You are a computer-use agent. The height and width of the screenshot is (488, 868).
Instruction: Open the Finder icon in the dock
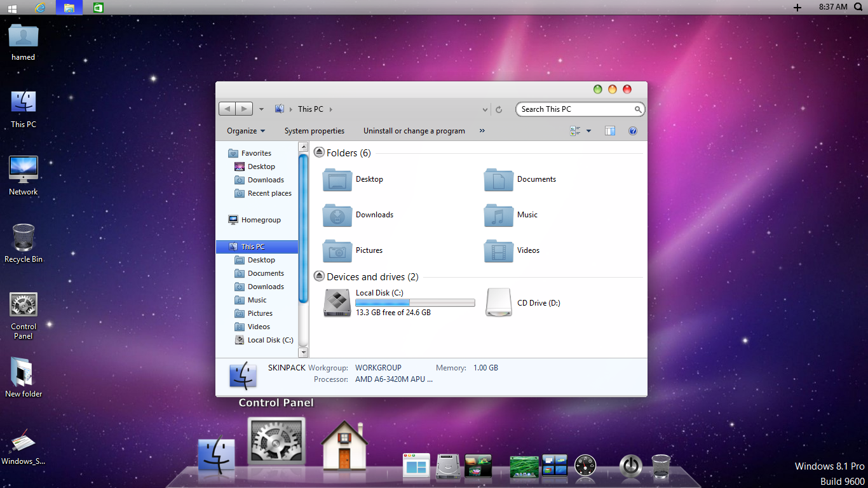click(216, 455)
